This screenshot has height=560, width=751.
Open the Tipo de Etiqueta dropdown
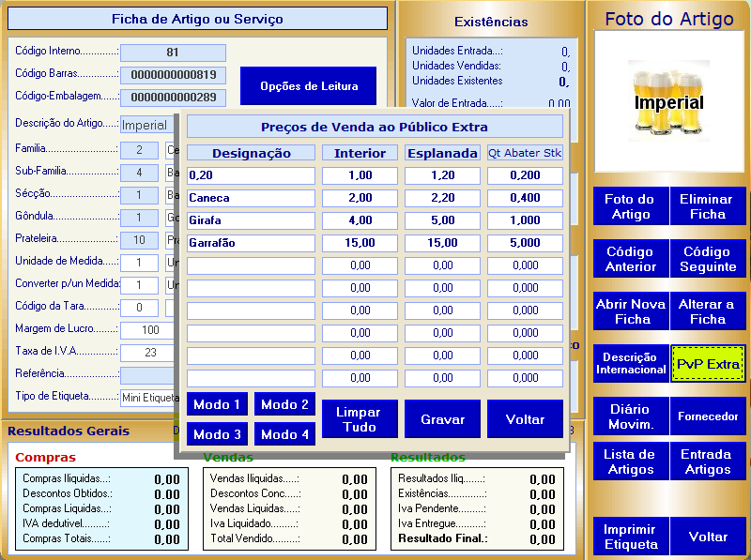pyautogui.click(x=148, y=398)
